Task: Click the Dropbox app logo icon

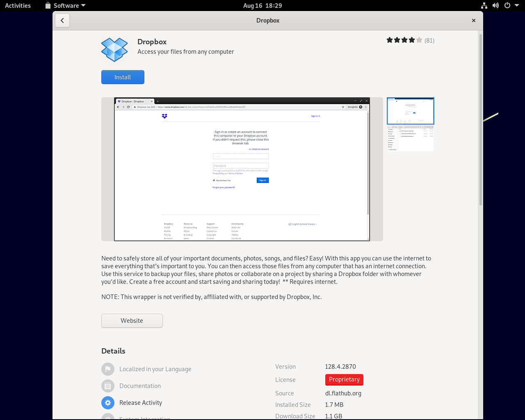Action: (114, 50)
